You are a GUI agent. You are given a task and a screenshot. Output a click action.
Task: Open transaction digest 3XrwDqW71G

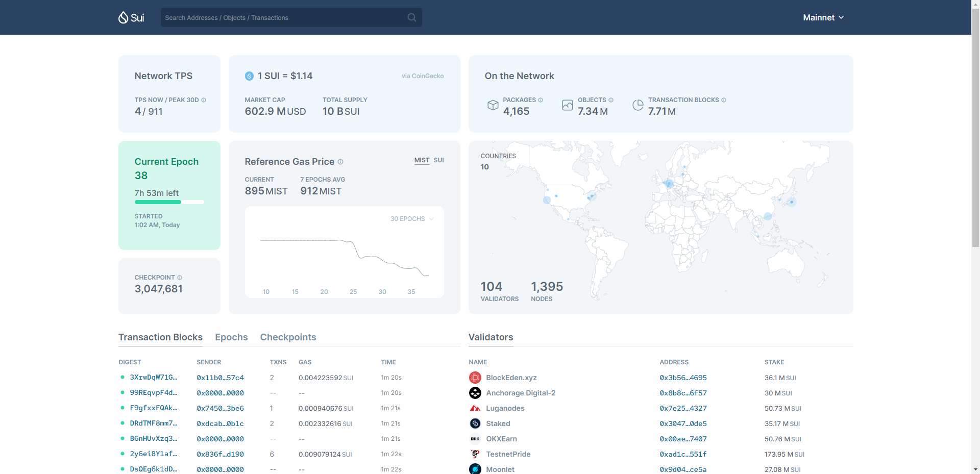point(153,378)
